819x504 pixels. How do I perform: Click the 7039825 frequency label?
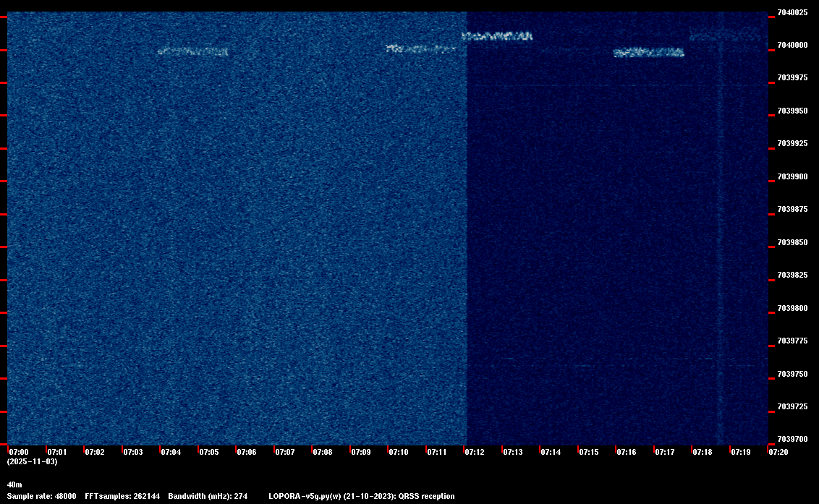click(792, 275)
